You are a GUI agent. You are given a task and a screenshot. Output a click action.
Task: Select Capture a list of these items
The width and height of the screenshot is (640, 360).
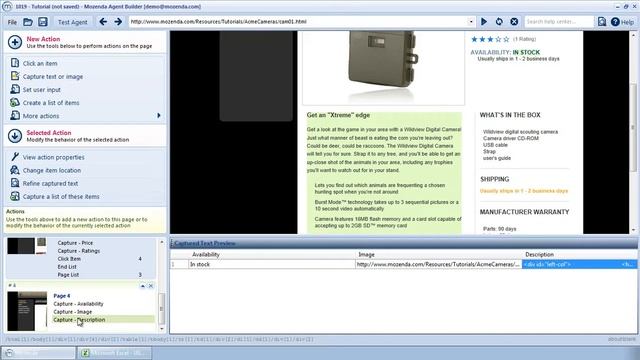click(61, 197)
